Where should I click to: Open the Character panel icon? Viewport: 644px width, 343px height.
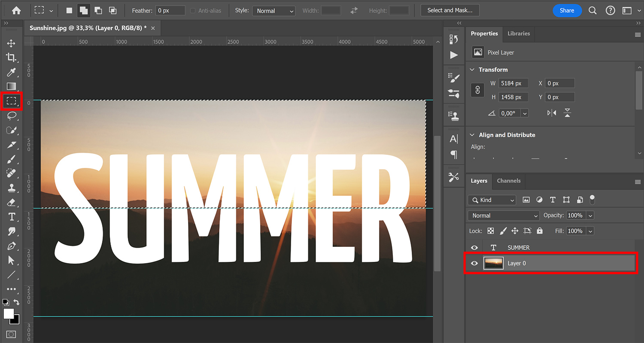tap(454, 139)
